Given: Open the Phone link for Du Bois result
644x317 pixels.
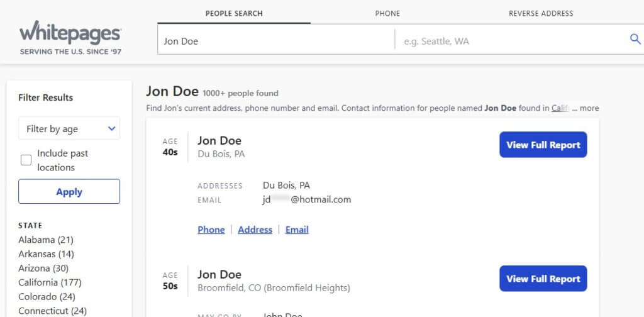Looking at the screenshot, I should (211, 230).
